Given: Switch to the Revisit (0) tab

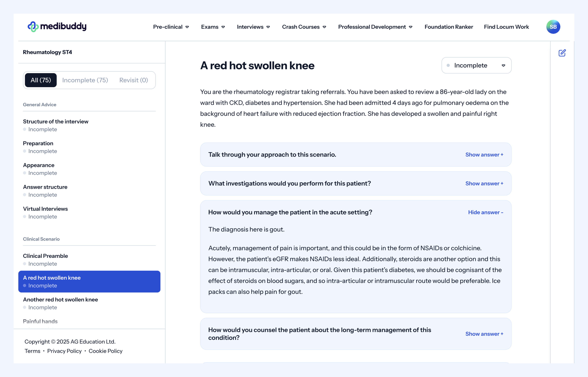Looking at the screenshot, I should (134, 80).
